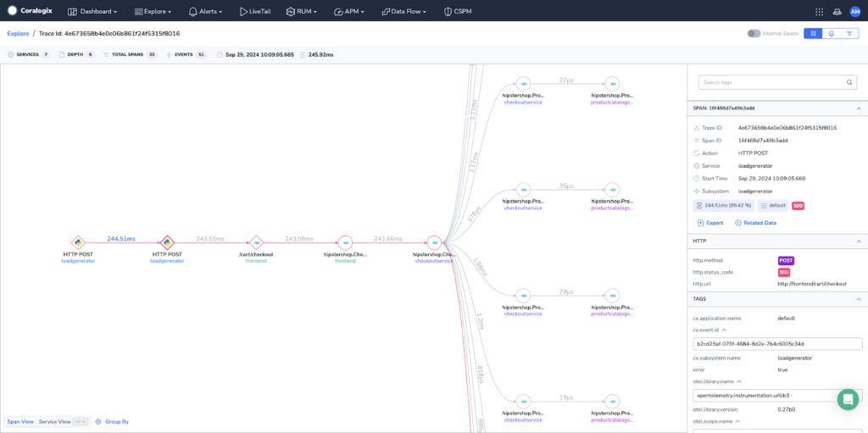
Task: Click the http.url value http://frontend/cart/checkout
Action: click(x=812, y=284)
